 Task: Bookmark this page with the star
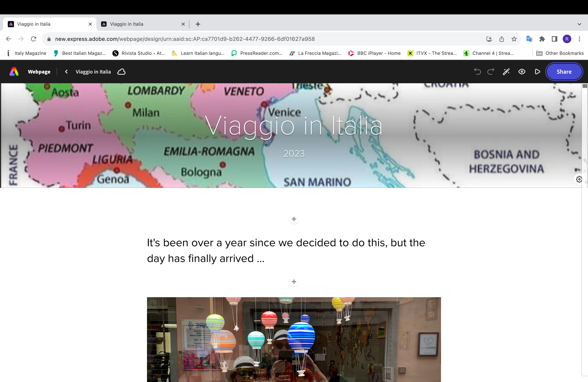[514, 39]
